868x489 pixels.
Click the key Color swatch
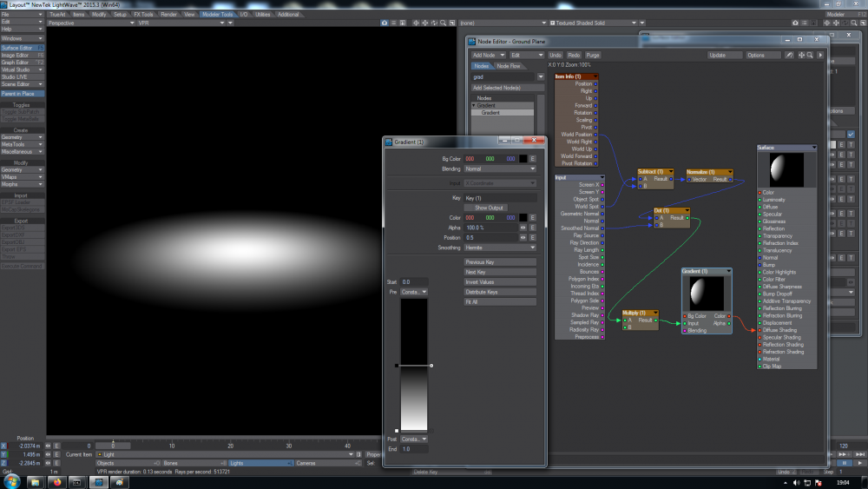coord(523,218)
